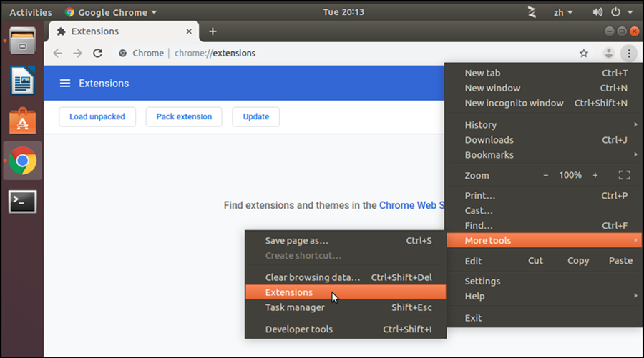This screenshot has height=358, width=644.
Task: Increase zoom with the plus button
Action: [594, 175]
